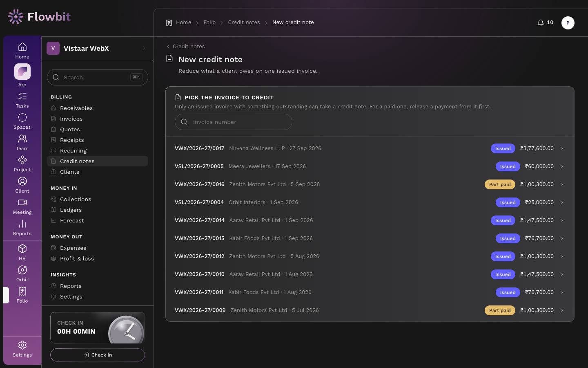
Task: Open Quotes in Billing menu
Action: pyautogui.click(x=98, y=129)
